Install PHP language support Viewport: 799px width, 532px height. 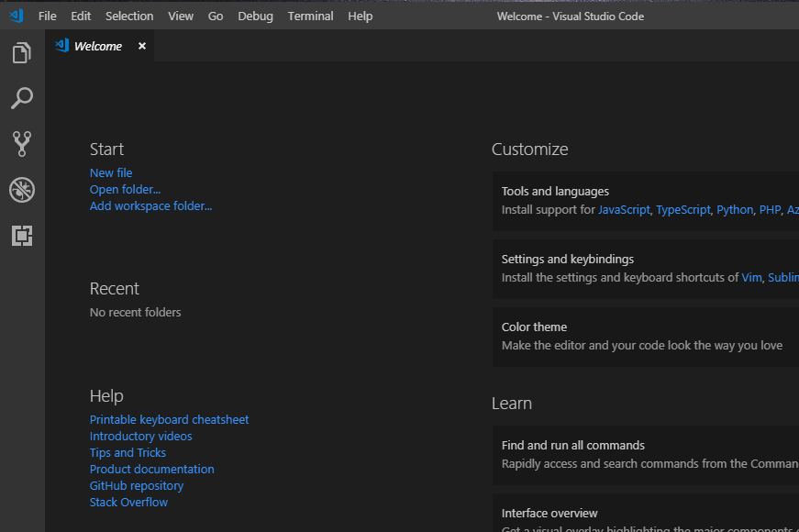coord(770,209)
